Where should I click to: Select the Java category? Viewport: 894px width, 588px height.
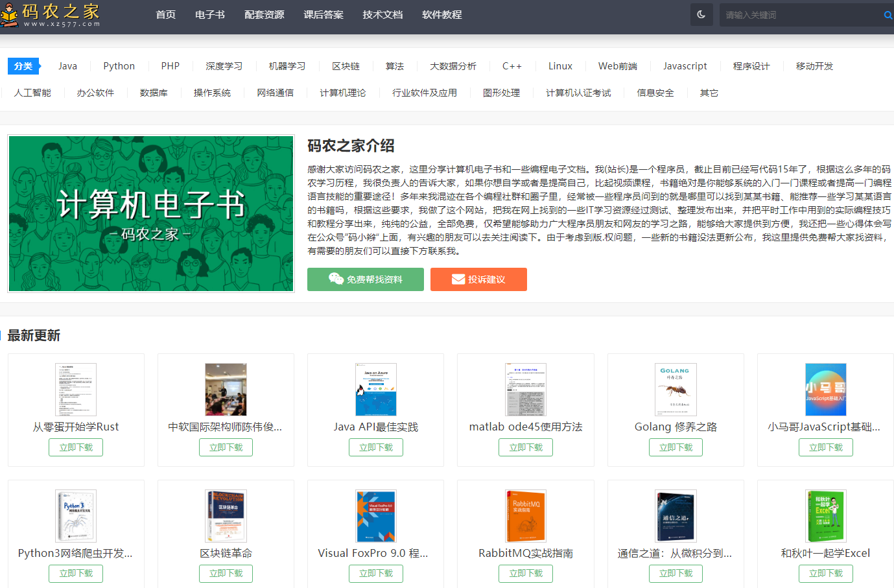(x=67, y=66)
